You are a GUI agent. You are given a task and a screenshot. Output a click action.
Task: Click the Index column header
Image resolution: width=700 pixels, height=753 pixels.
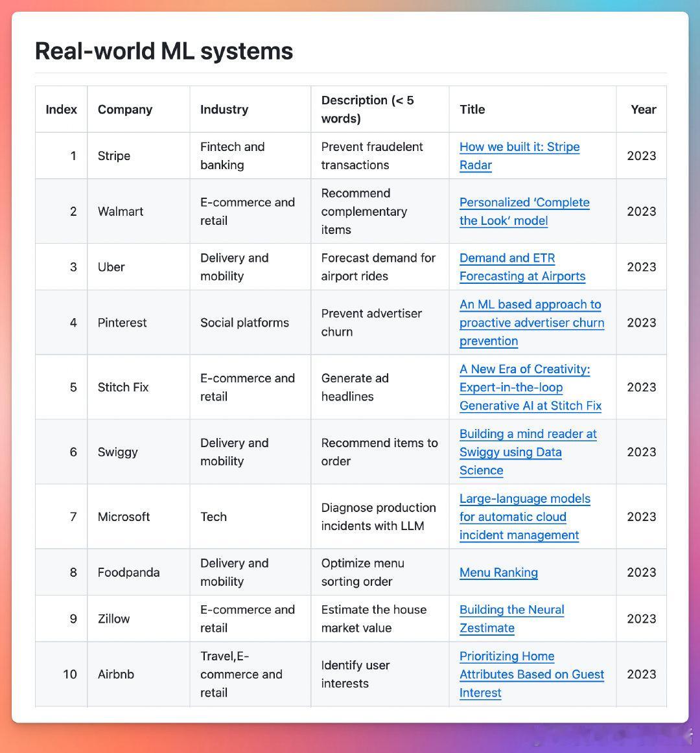tap(61, 110)
